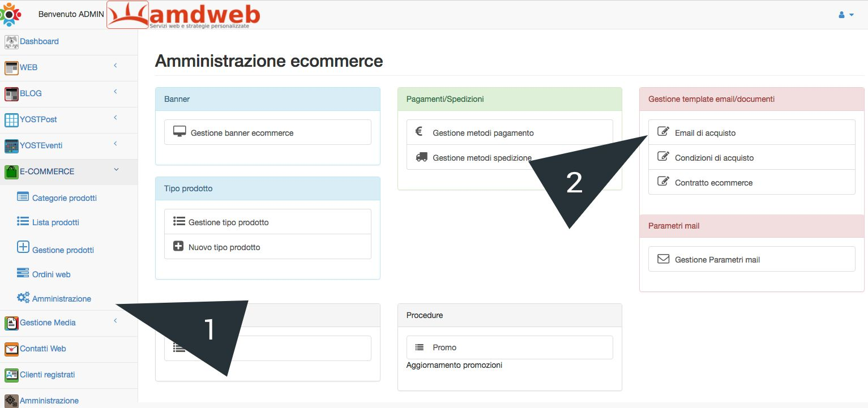Viewport: 868px width, 408px height.
Task: Select the Dashboard icon in the sidebar
Action: point(10,41)
